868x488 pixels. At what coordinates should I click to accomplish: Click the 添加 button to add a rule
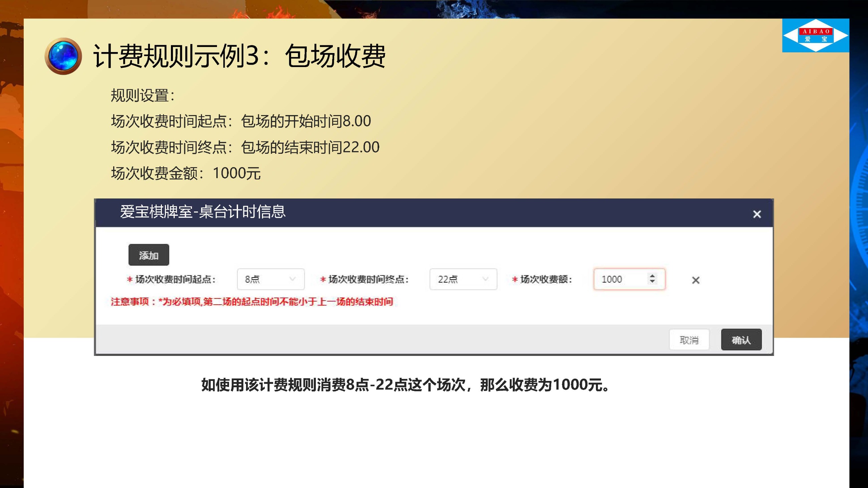coord(149,255)
